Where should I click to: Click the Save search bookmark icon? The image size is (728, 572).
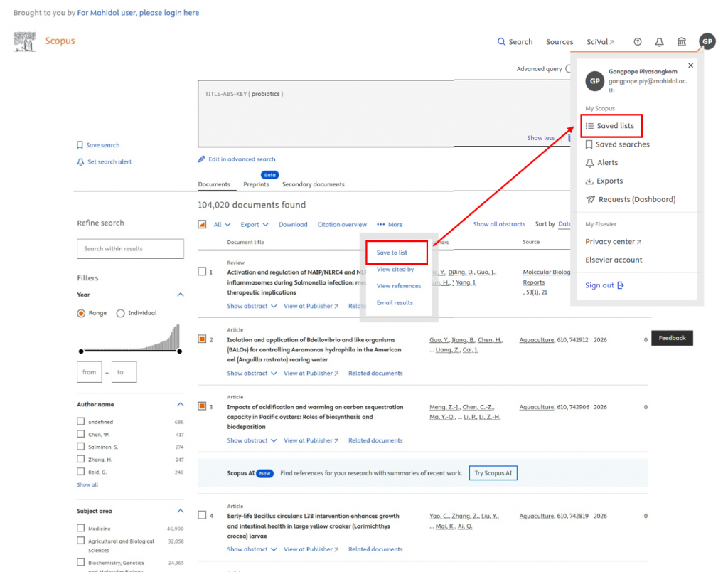80,145
